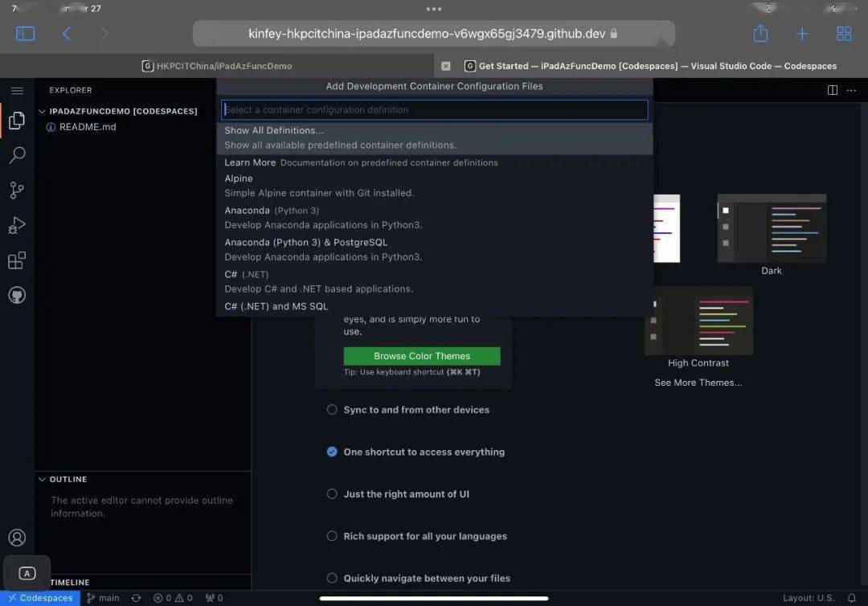The width and height of the screenshot is (868, 606).
Task: Open the Run and Debug view
Action: coord(17,225)
